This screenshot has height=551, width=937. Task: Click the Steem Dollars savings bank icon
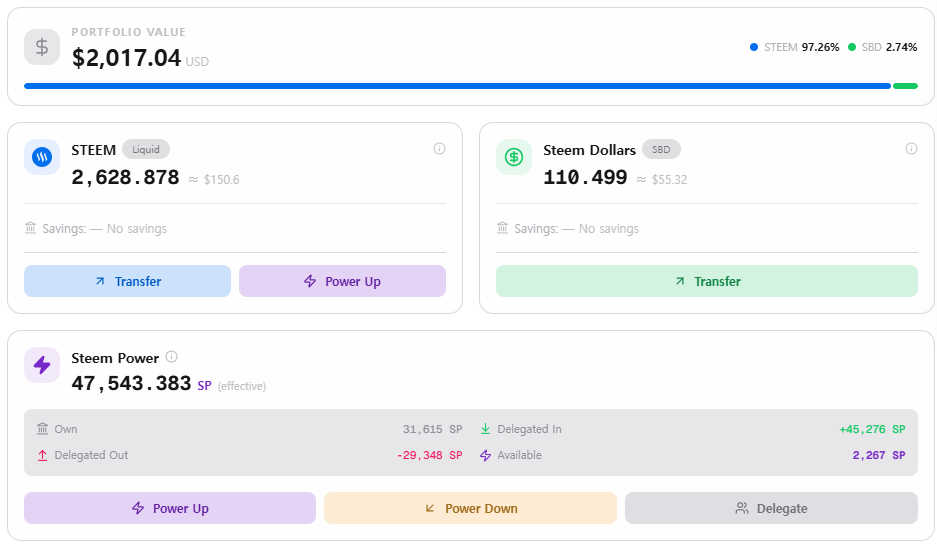tap(503, 229)
